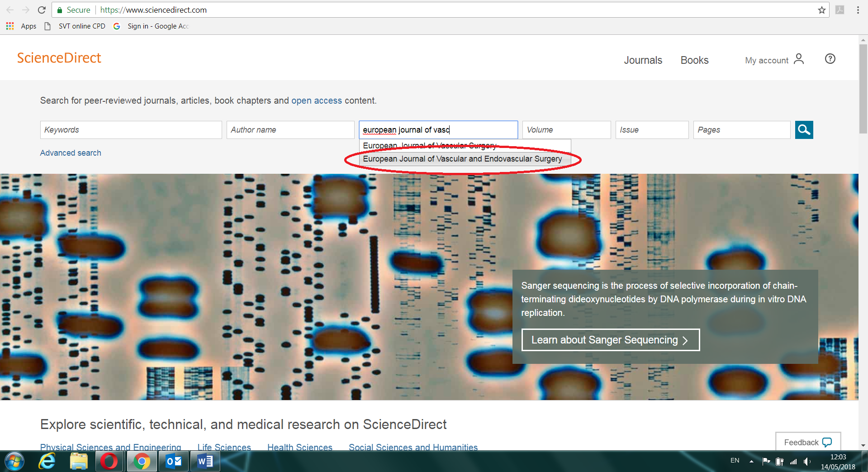
Task: Bookmark page with the star icon
Action: [x=821, y=10]
